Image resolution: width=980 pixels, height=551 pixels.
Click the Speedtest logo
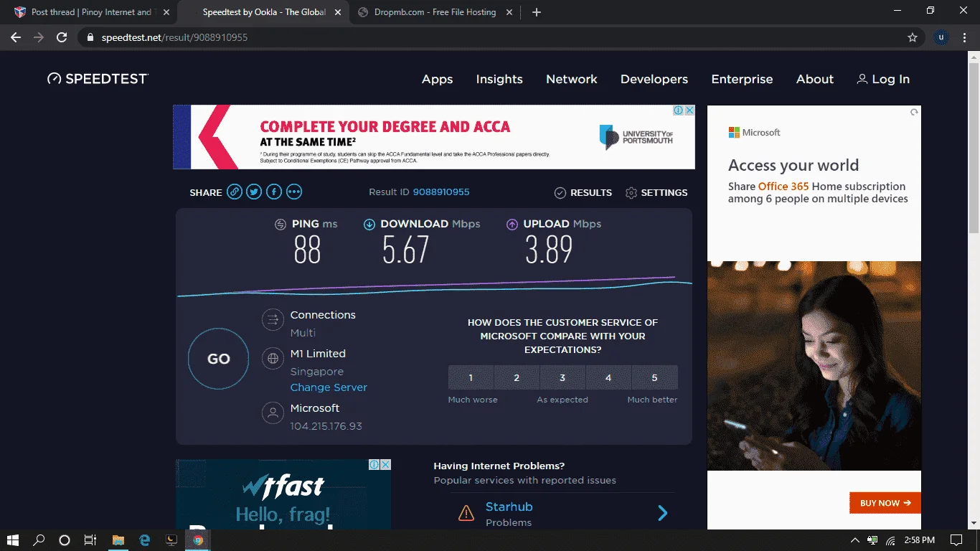98,79
